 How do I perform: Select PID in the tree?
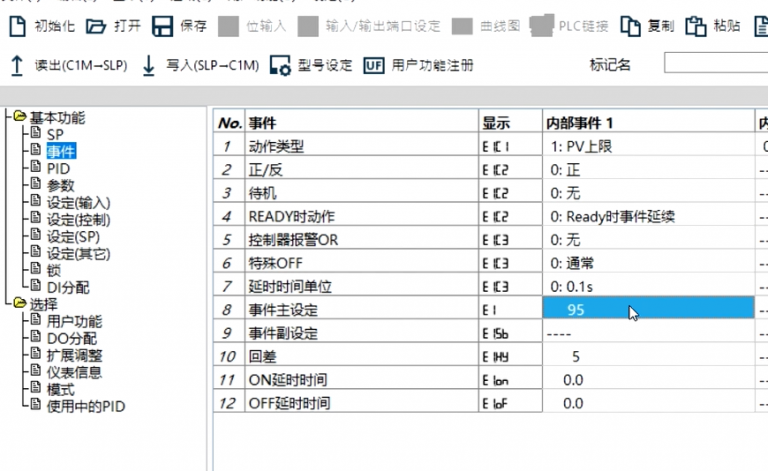point(57,168)
